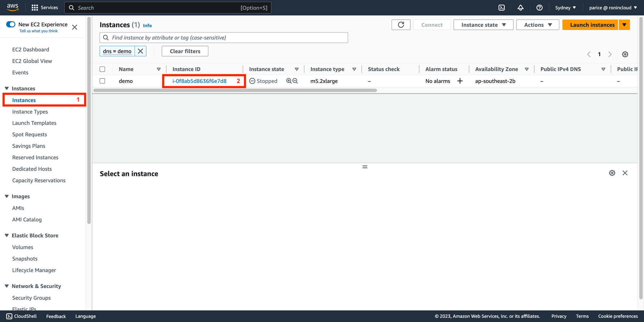644x322 pixels.
Task: Remove the dns = demo filter
Action: 140,51
